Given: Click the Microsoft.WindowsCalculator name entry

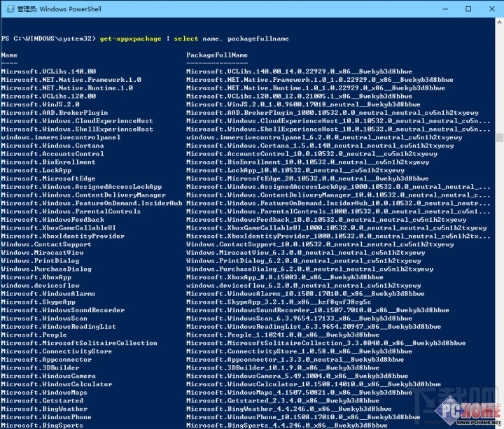Looking at the screenshot, I should pos(56,384).
